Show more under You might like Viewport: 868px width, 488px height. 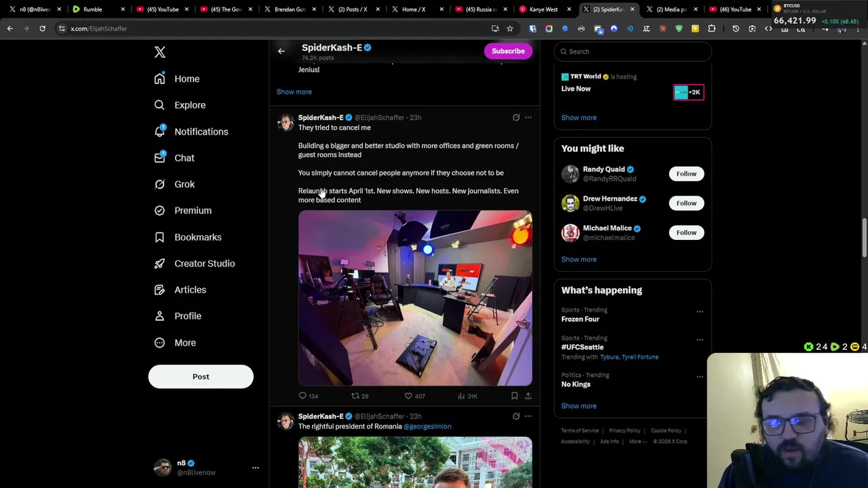click(578, 259)
